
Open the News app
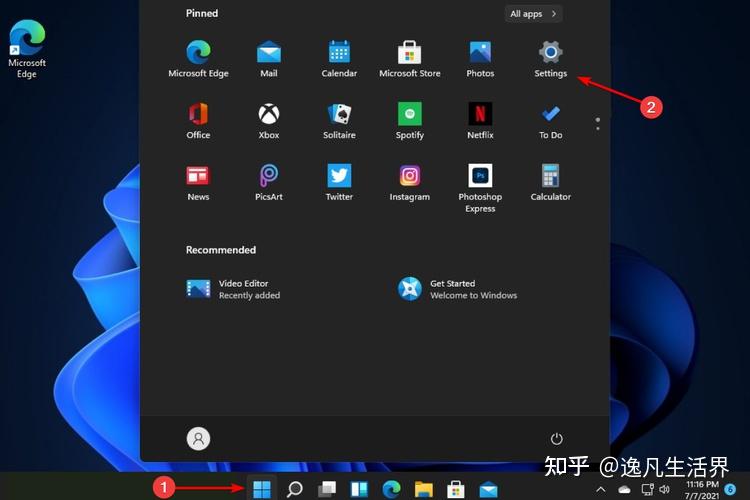click(198, 183)
